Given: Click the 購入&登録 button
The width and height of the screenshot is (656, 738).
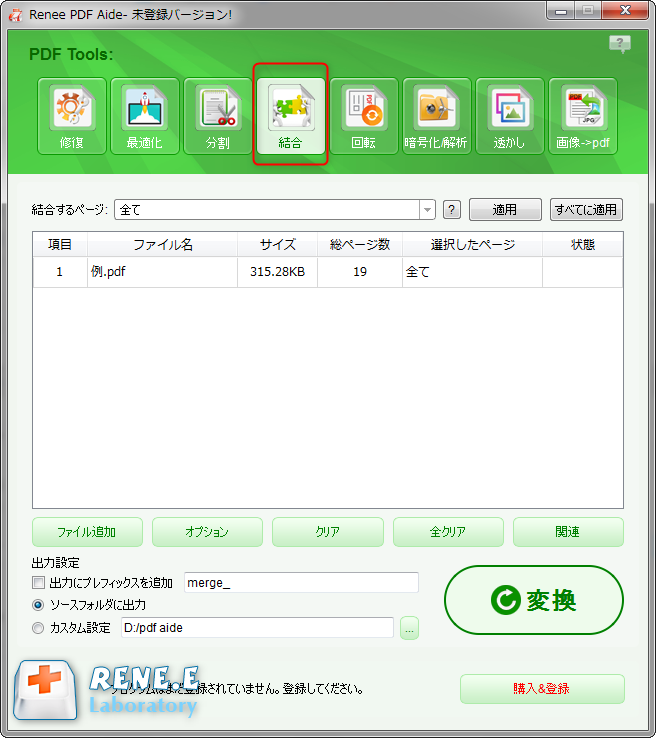Looking at the screenshot, I should tap(542, 689).
